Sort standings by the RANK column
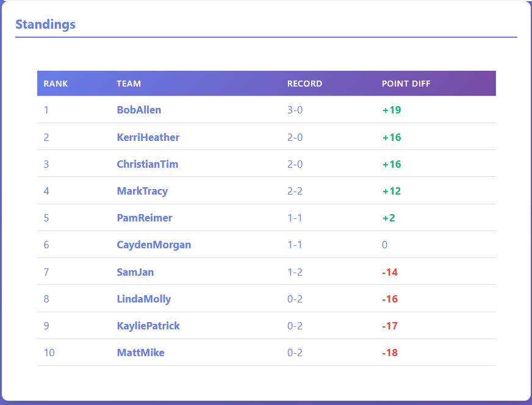 pos(56,84)
